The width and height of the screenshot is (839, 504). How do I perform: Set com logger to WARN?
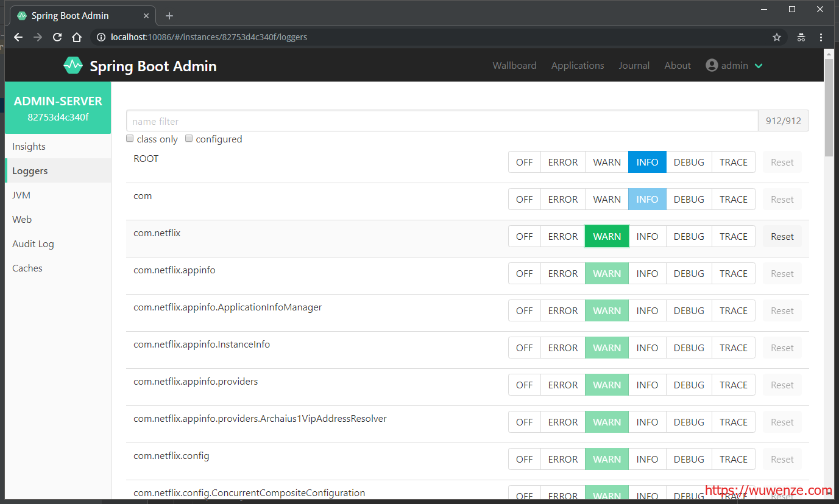(x=607, y=199)
